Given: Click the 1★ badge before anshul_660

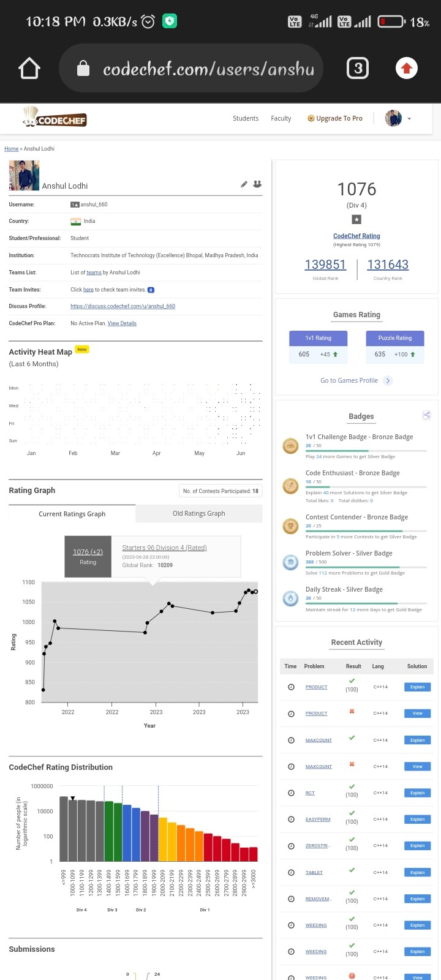Looking at the screenshot, I should (75, 205).
